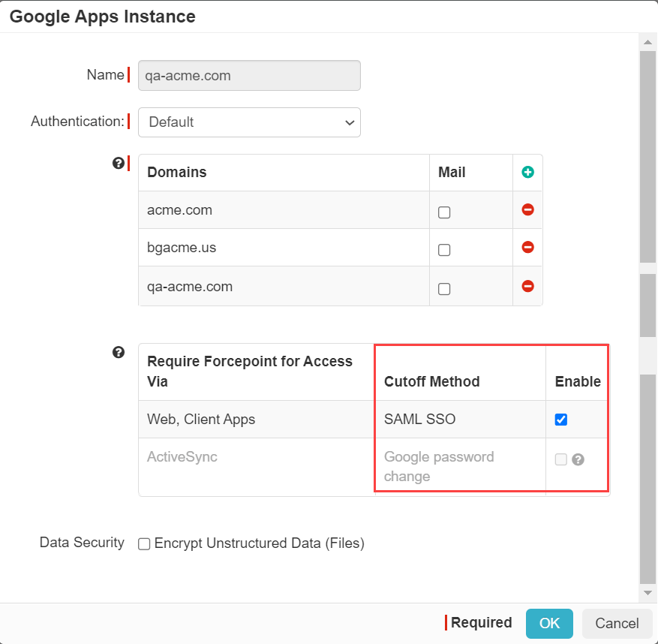Disable SAML SSO cutoff method
The height and width of the screenshot is (644, 658).
click(560, 420)
